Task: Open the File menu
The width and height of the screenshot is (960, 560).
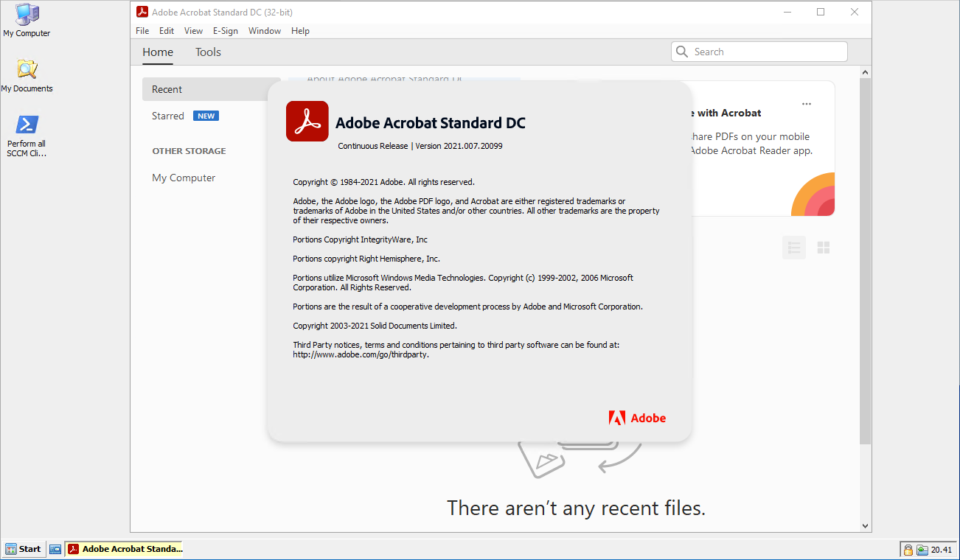Action: pyautogui.click(x=142, y=31)
